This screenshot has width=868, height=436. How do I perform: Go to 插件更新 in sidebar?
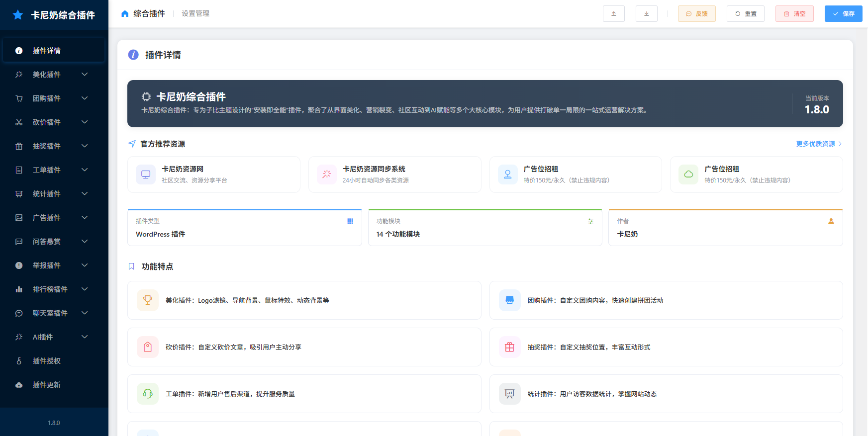pyautogui.click(x=47, y=385)
